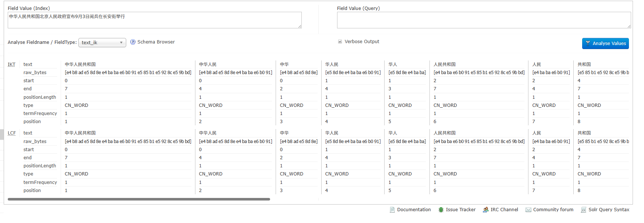The image size is (644, 223).
Task: Open the Documentation link
Action: click(414, 210)
